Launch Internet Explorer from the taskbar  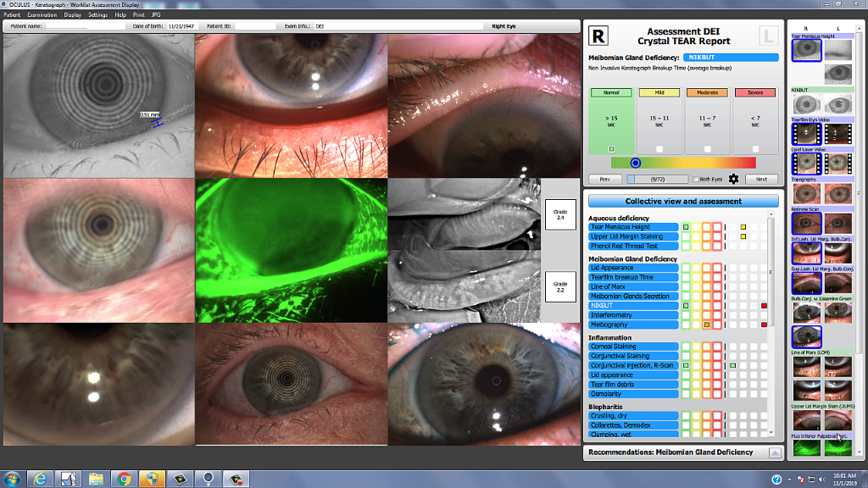[x=40, y=479]
